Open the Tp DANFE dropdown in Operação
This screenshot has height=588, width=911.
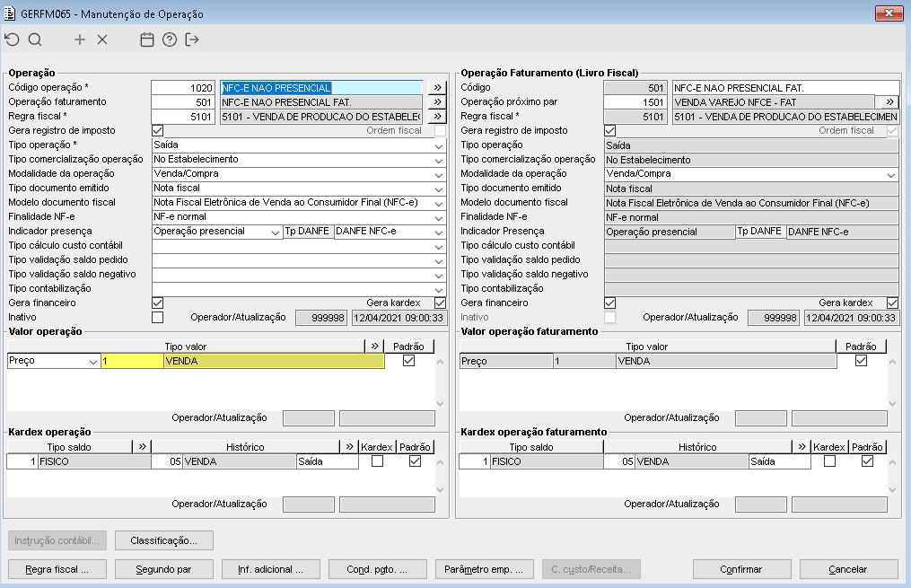(x=439, y=232)
